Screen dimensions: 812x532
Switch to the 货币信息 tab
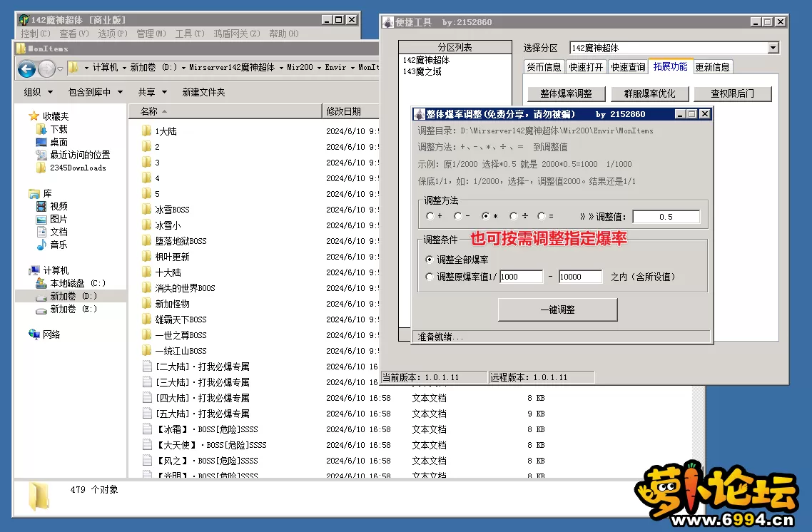[x=544, y=67]
